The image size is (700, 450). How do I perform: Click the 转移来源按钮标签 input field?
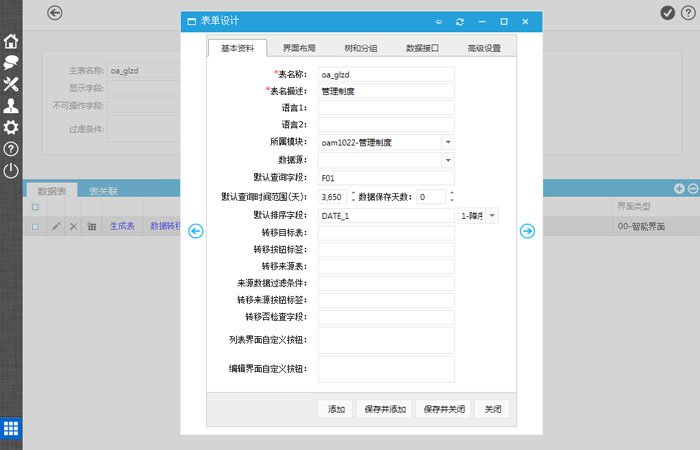coord(386,300)
